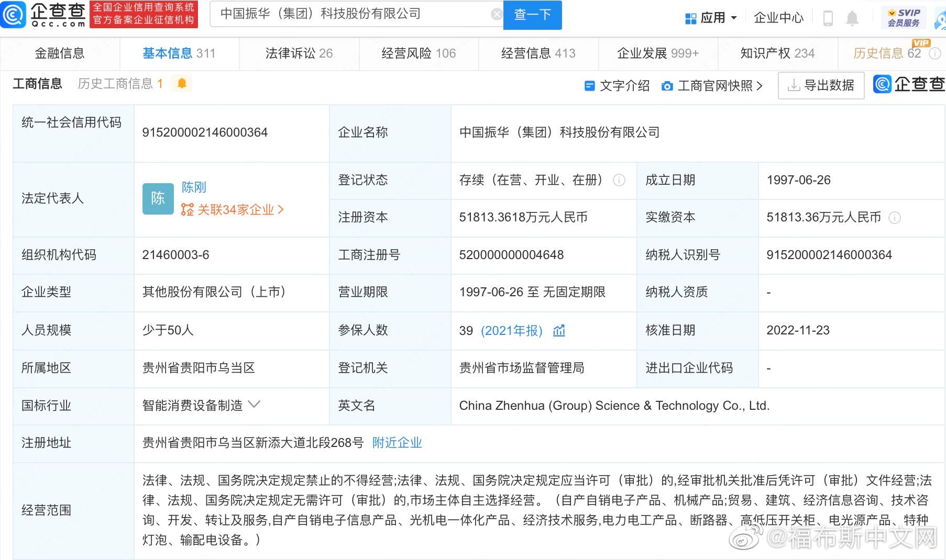Open 文字介绍 text introduction

[x=617, y=85]
